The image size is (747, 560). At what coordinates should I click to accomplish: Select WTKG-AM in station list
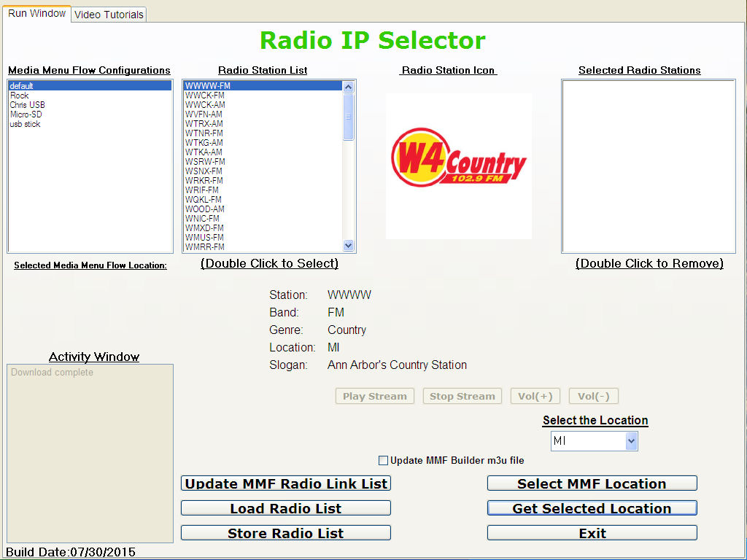point(263,143)
